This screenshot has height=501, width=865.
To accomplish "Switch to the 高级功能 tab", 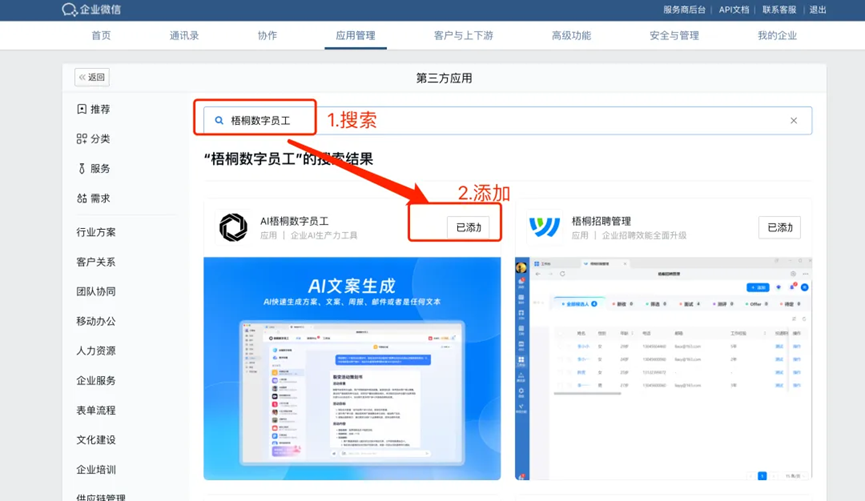I will [x=571, y=35].
